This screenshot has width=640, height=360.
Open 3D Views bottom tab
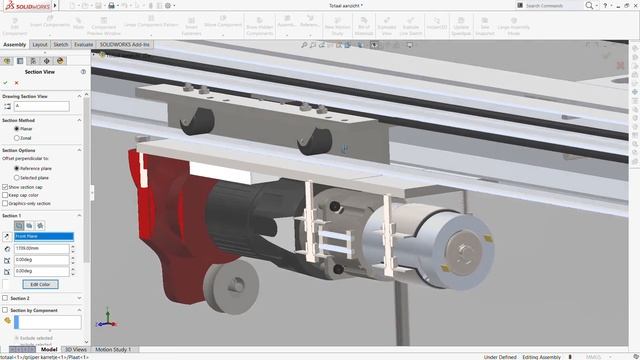[x=76, y=349]
